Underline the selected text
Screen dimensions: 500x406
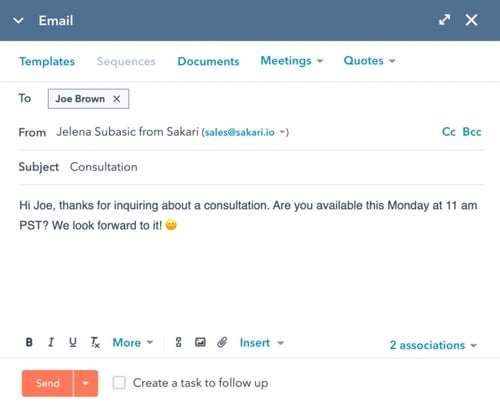[x=73, y=342]
